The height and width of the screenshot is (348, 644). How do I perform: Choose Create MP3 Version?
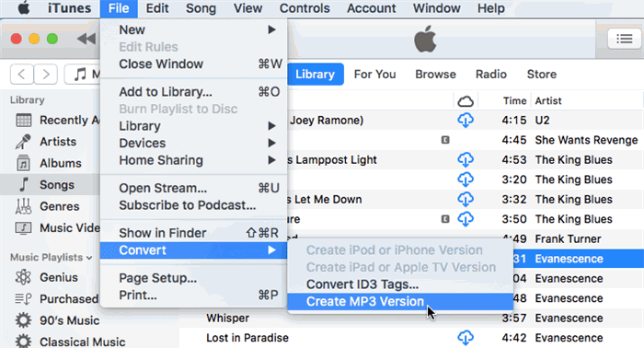[x=400, y=302]
